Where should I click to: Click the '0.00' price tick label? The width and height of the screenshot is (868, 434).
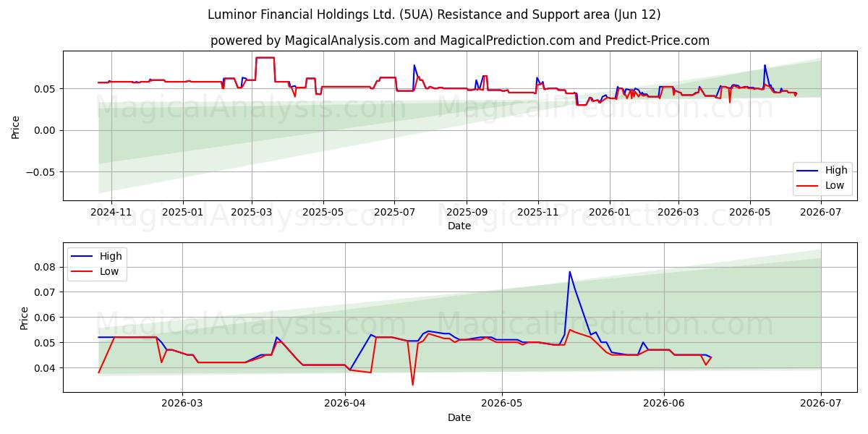tap(46, 130)
